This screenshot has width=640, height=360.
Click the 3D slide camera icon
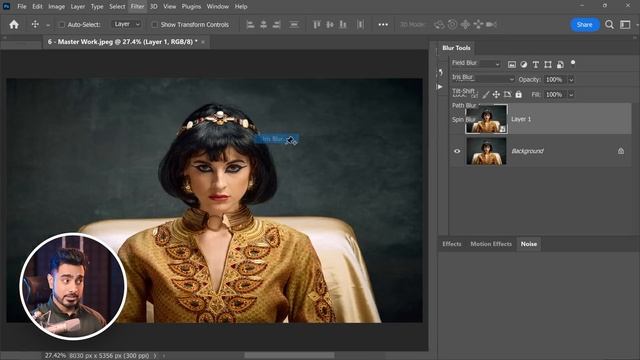pos(478,24)
